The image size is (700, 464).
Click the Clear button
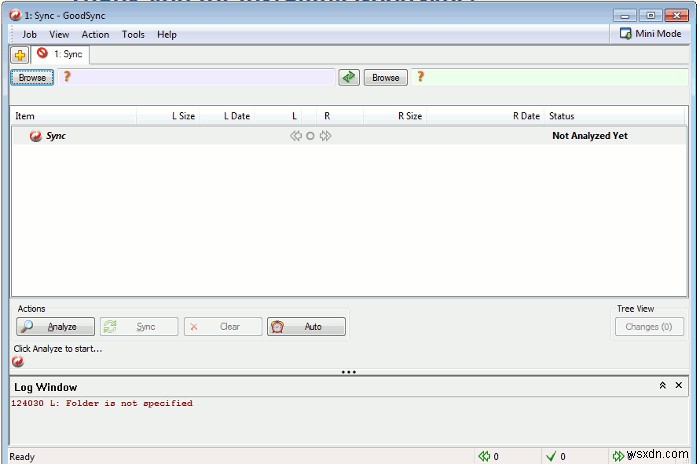223,326
